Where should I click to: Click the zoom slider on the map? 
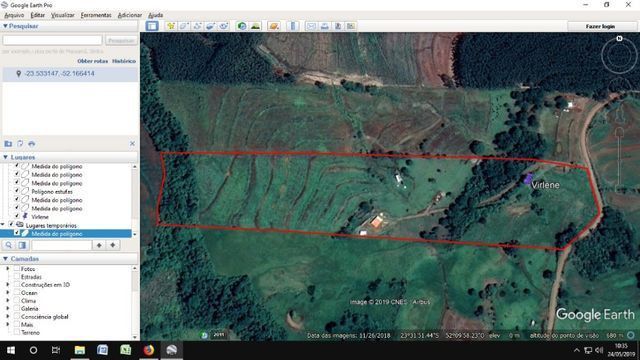coord(619,159)
